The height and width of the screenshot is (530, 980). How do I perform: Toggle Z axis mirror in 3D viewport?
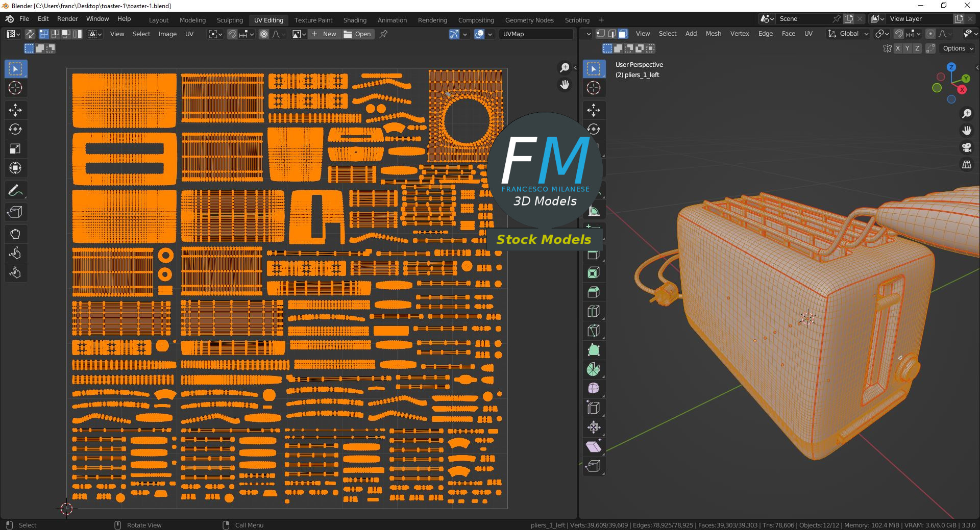[x=917, y=48]
